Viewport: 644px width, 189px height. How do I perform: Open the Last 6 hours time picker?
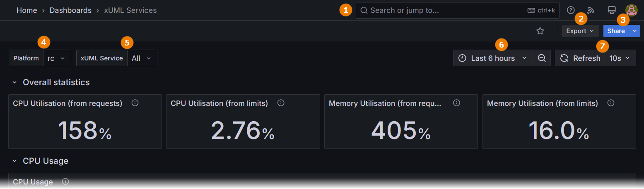pyautogui.click(x=493, y=58)
